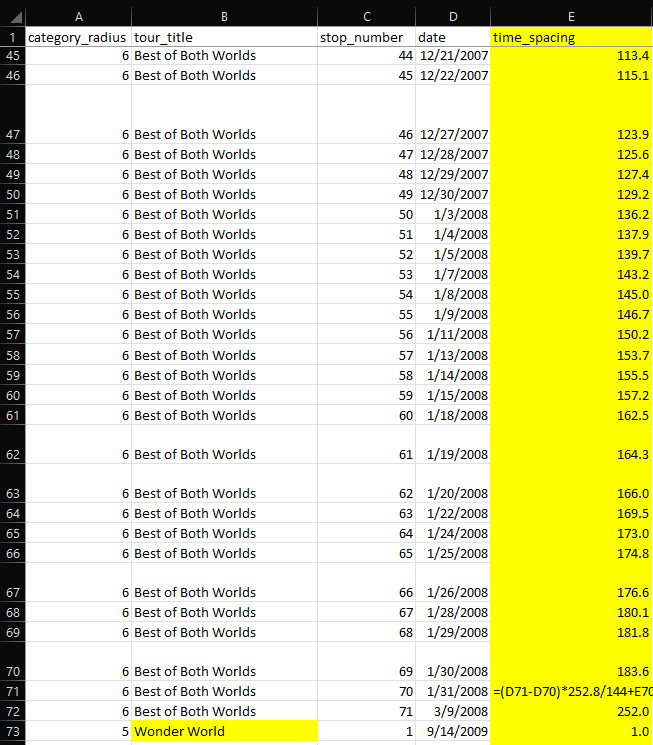The height and width of the screenshot is (745, 653).
Task: Click the date cell 12/21/2007
Action: (453, 55)
